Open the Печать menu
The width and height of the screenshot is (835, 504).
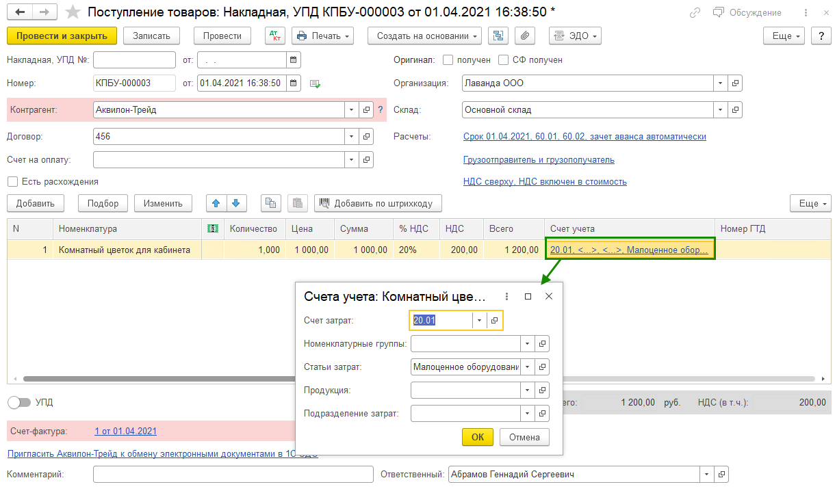[322, 36]
